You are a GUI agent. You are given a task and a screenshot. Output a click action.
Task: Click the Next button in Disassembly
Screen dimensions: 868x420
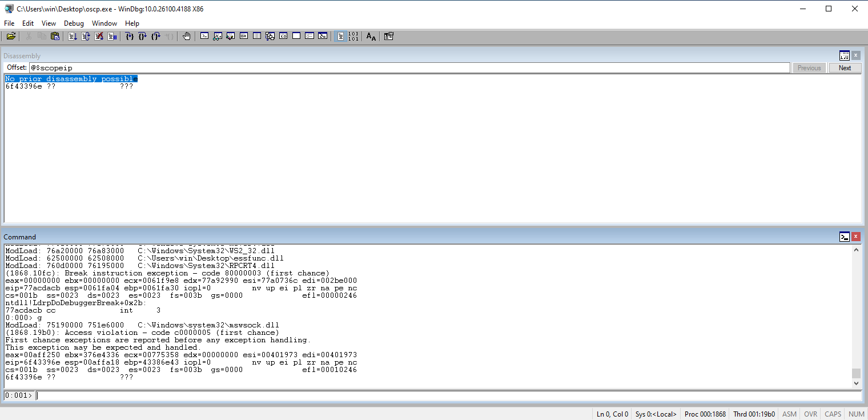tap(845, 68)
